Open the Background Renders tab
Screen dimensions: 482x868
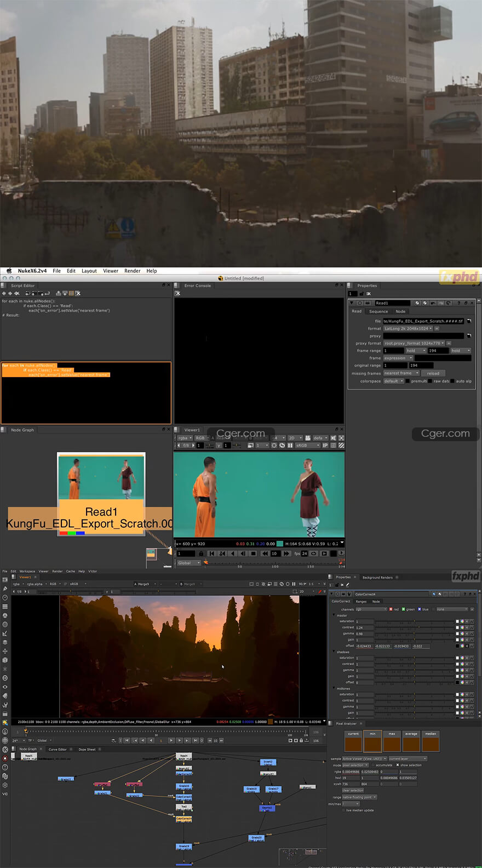tap(377, 577)
